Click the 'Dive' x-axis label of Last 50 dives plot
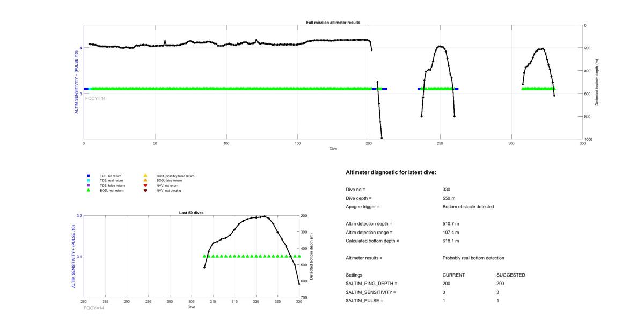 (192, 307)
